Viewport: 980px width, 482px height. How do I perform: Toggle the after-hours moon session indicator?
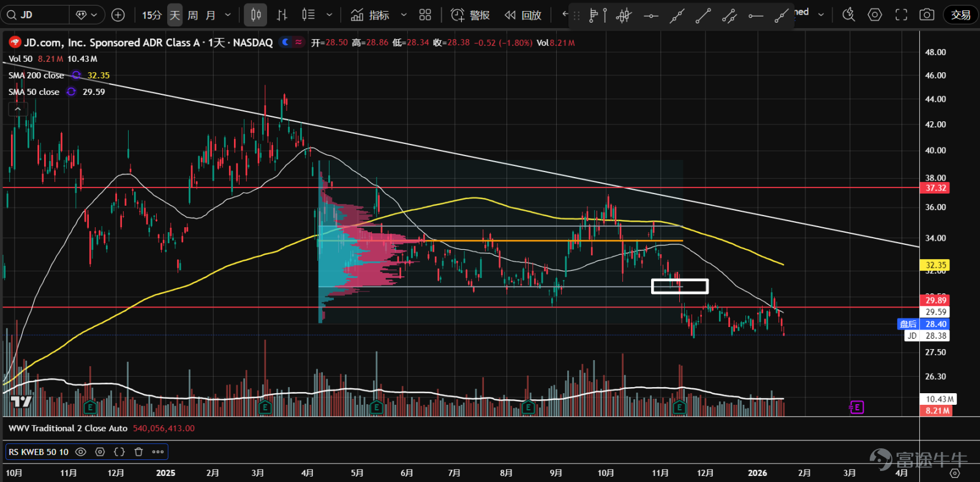[285, 42]
